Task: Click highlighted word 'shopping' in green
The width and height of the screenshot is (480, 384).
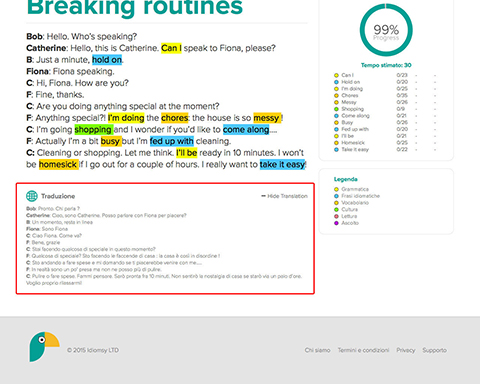Action: click(93, 130)
